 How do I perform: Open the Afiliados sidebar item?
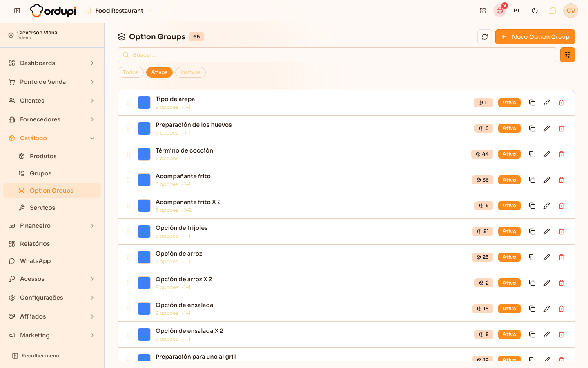pos(52,316)
